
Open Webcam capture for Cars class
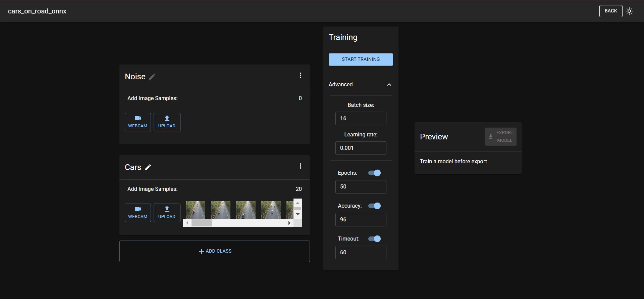(138, 213)
